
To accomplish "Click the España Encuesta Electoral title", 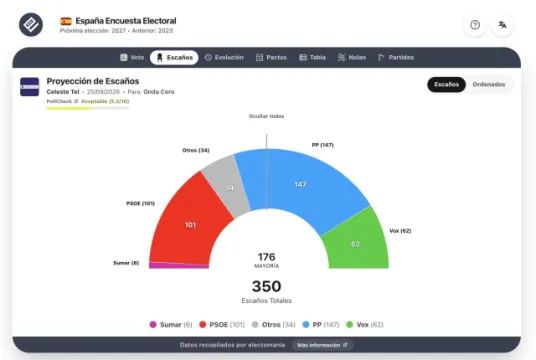I will [126, 21].
